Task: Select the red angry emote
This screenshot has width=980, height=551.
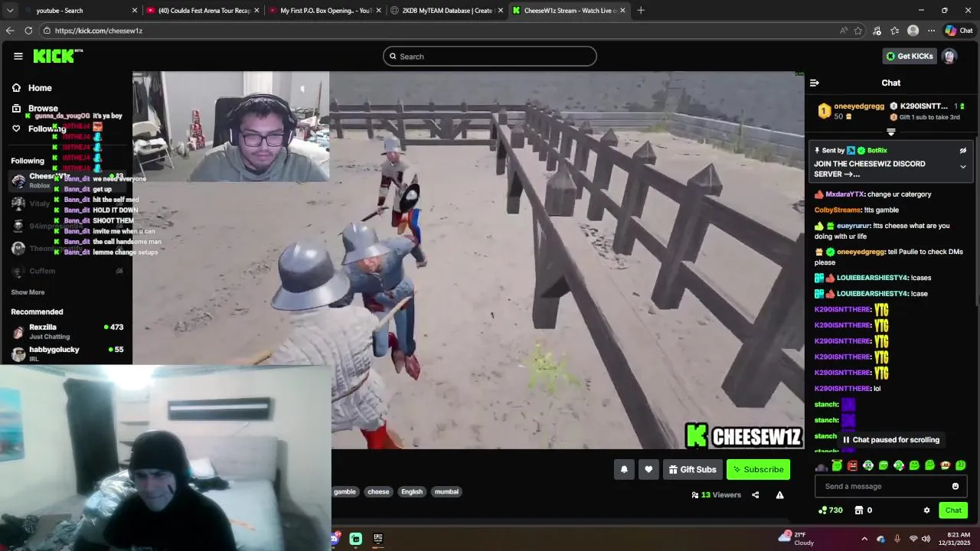Action: tap(852, 465)
